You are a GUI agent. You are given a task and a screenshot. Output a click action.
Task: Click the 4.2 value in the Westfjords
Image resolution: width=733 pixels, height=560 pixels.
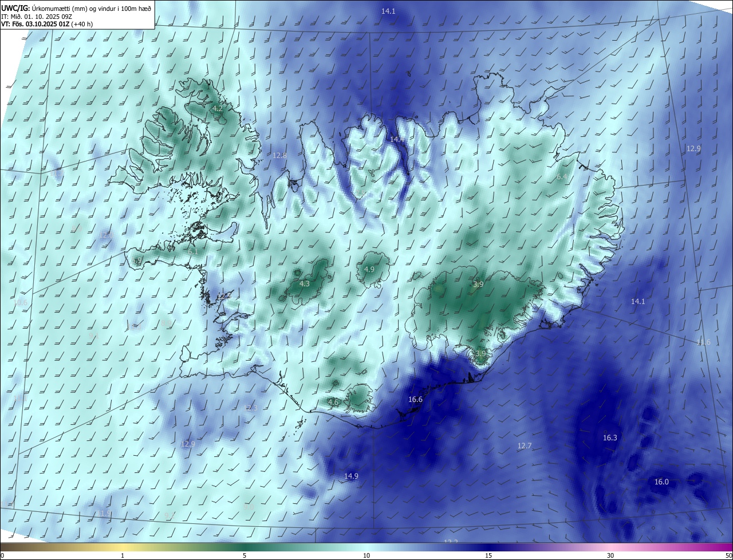218,108
